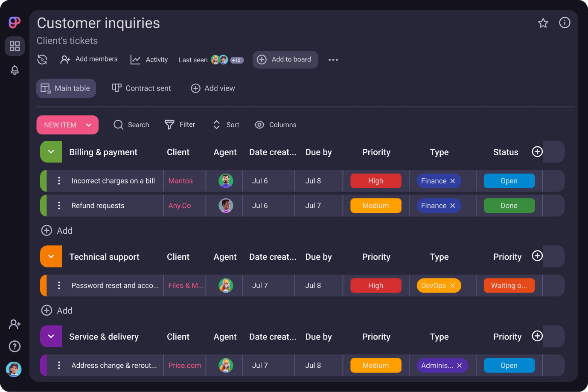Open the boards grid from the sidebar
588x392 pixels.
tap(14, 46)
